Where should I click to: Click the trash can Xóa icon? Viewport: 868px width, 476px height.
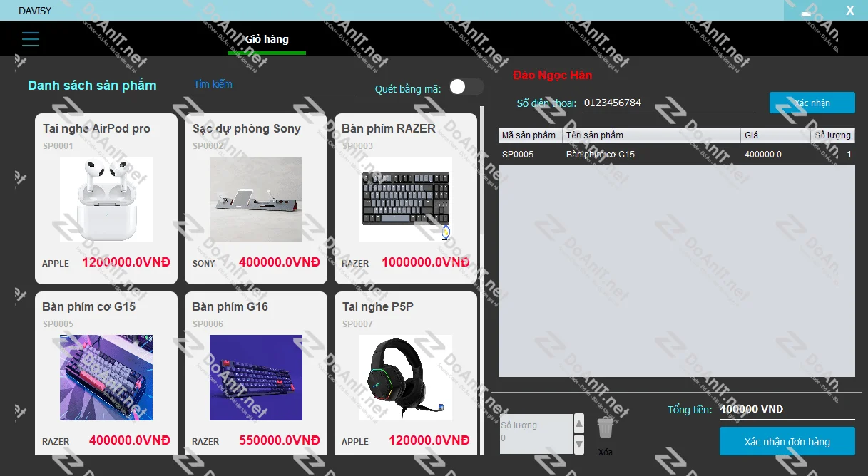tap(605, 428)
